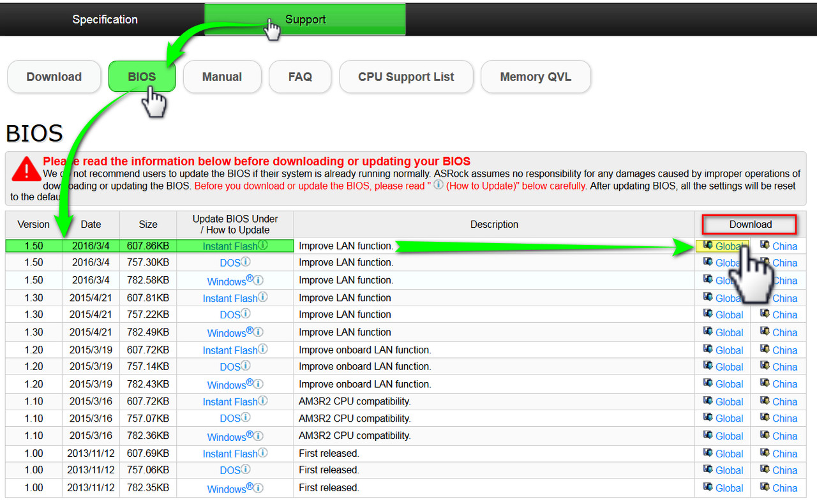Open the Specification tab

[x=105, y=19]
